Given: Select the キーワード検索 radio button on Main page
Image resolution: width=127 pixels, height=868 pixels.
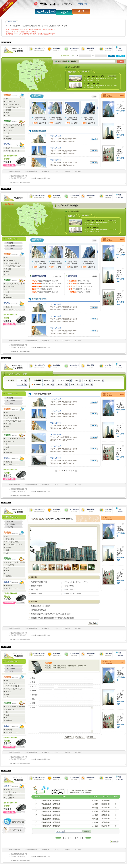Looking at the screenshot, I should coord(56,61).
